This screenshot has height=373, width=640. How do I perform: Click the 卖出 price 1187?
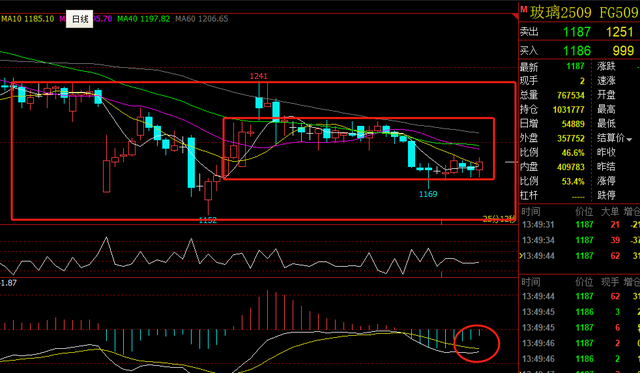[x=577, y=32]
